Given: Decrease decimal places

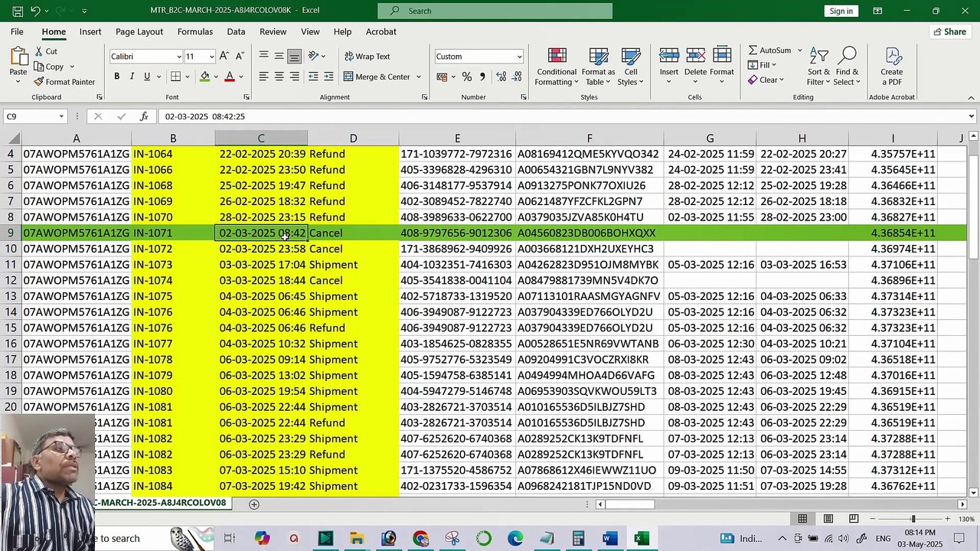Looking at the screenshot, I should coord(518,77).
